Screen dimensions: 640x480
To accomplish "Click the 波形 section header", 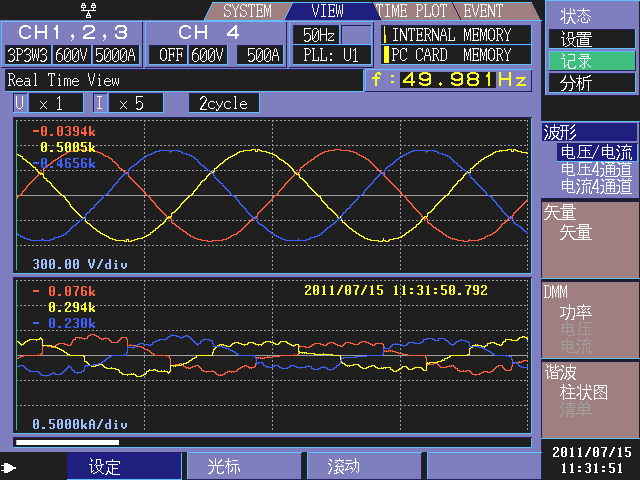I will tap(589, 132).
